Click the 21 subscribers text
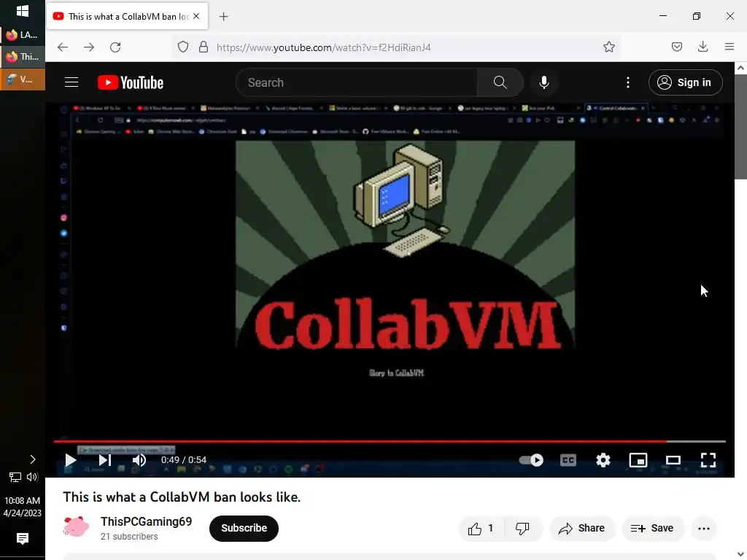Screen dimensions: 747x560 click(x=129, y=537)
